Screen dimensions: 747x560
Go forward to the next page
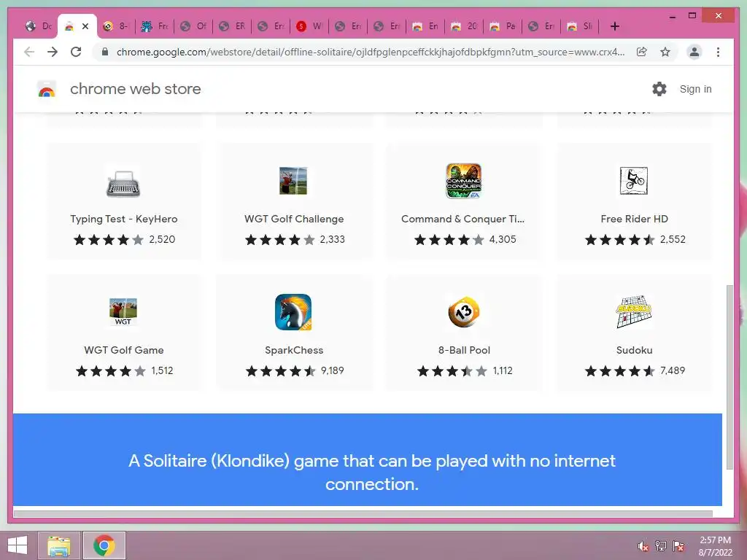[x=53, y=52]
